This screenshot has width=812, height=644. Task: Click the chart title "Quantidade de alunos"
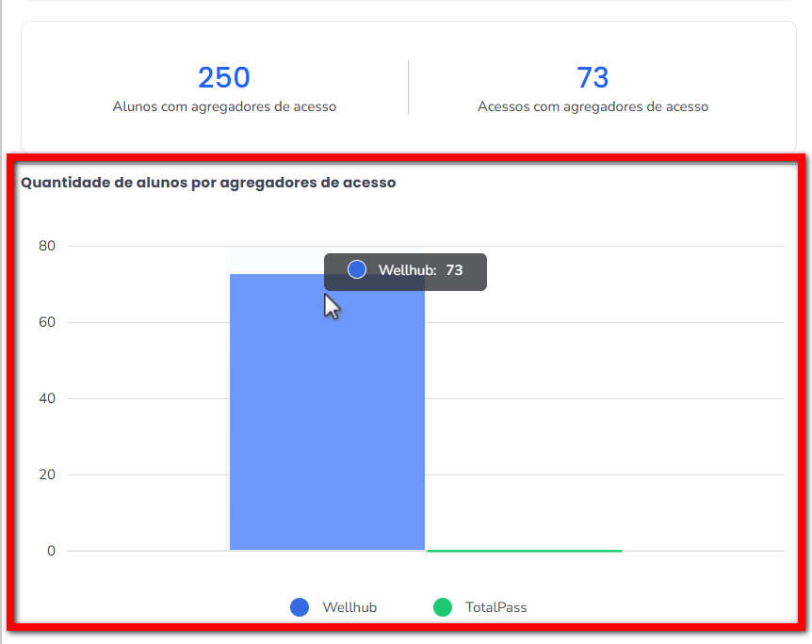pyautogui.click(x=208, y=183)
